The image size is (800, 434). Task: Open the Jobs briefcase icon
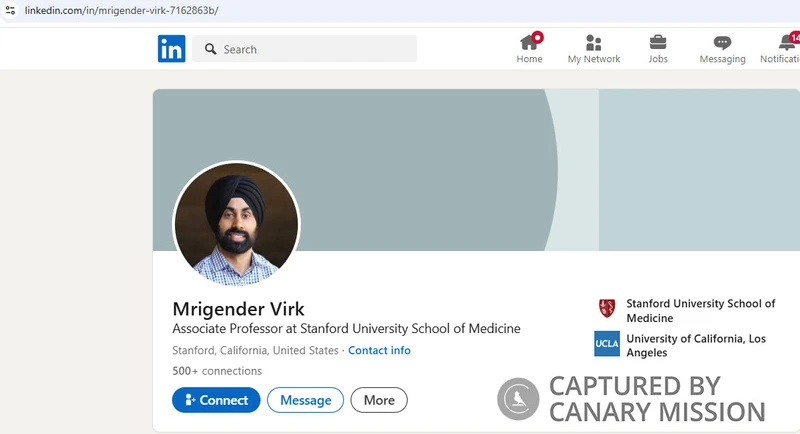pyautogui.click(x=658, y=42)
